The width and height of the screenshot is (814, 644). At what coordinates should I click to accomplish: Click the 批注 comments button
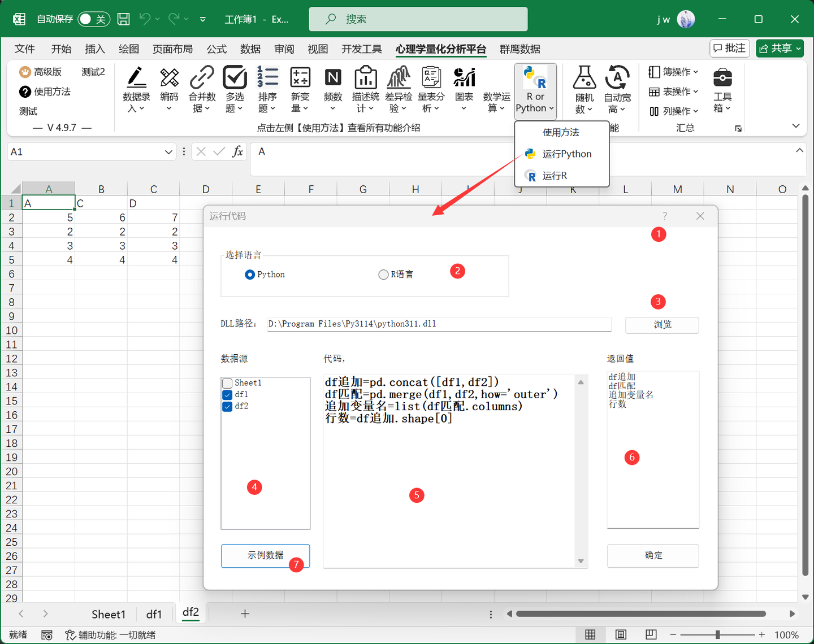click(730, 49)
